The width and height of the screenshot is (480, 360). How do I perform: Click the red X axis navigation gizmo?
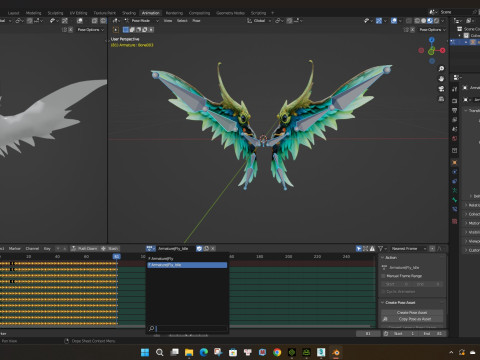442,50
